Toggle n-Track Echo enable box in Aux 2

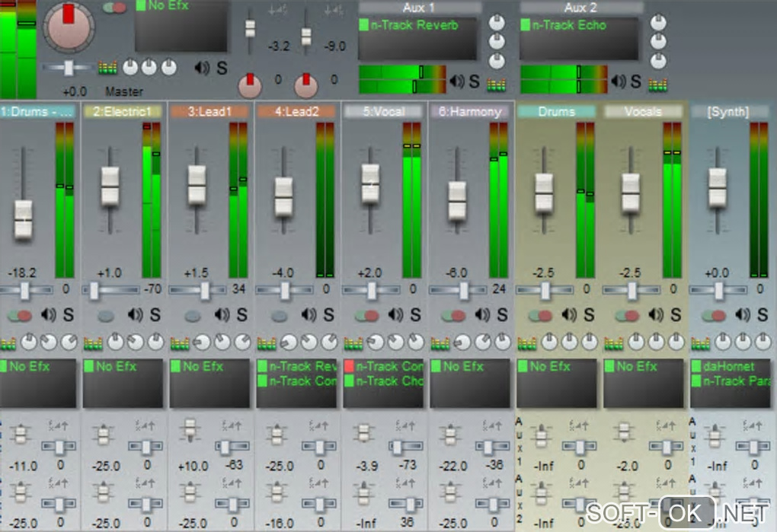pos(526,25)
